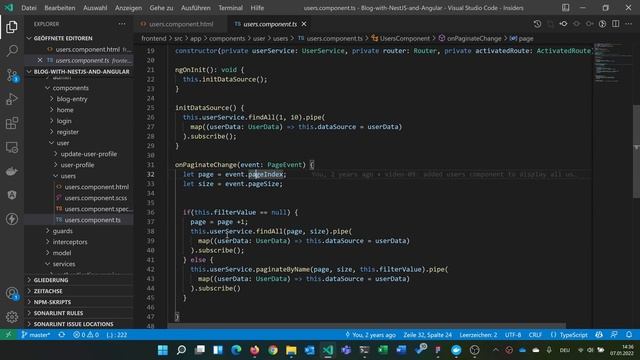Click You, 2 years ago blame in status bar
This screenshot has height=360, width=640.
(x=370, y=335)
